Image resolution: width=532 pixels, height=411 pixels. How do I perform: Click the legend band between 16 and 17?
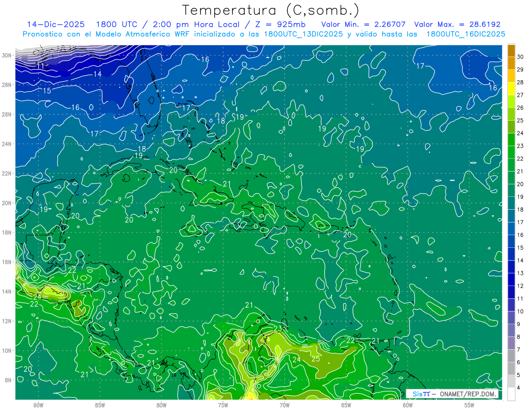click(511, 229)
